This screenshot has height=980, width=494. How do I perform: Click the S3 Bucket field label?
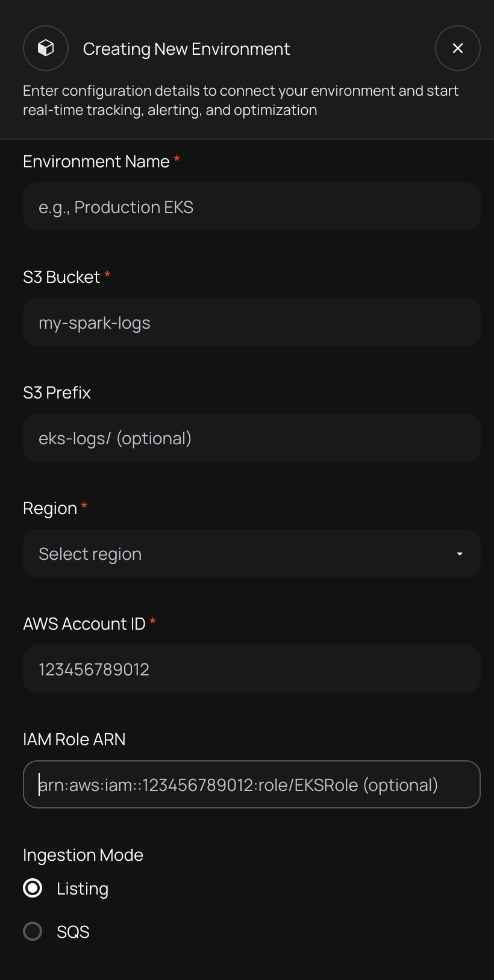61,277
